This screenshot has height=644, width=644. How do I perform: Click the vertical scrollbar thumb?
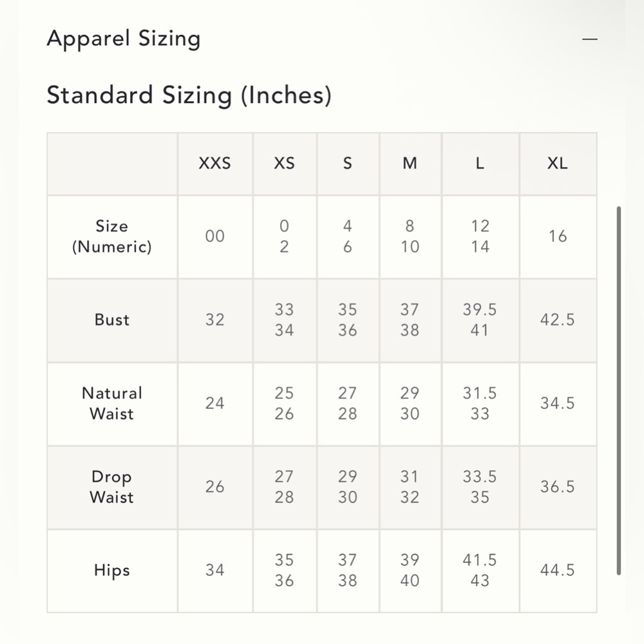click(618, 391)
